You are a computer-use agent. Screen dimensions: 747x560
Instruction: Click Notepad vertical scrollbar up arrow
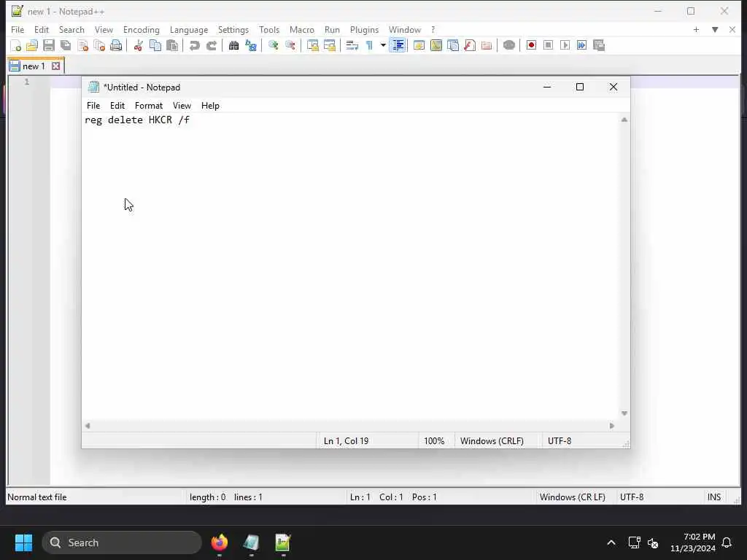click(x=624, y=120)
